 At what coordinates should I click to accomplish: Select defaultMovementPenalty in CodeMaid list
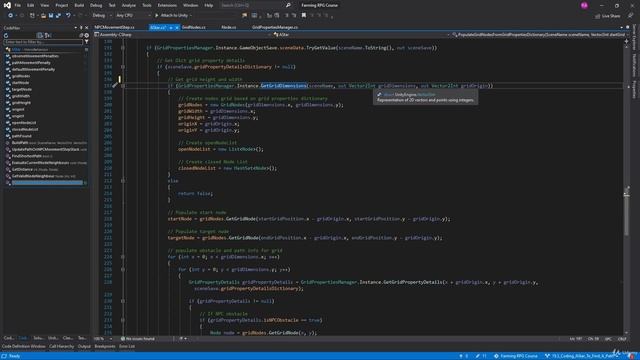click(33, 69)
